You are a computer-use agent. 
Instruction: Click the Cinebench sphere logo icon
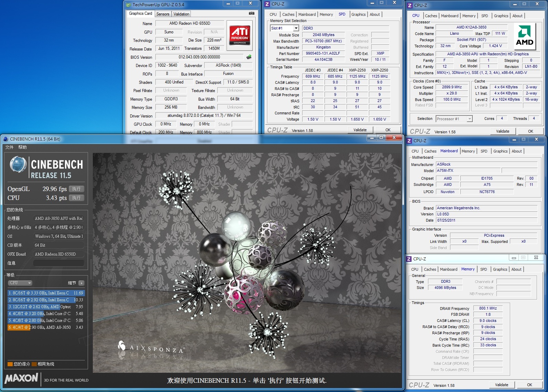click(18, 164)
